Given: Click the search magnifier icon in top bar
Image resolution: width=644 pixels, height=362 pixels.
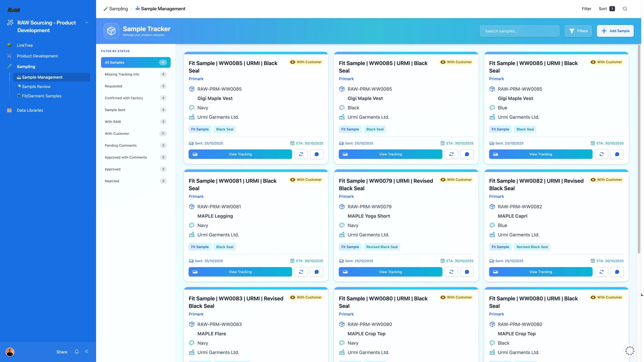Looking at the screenshot, I should (625, 9).
